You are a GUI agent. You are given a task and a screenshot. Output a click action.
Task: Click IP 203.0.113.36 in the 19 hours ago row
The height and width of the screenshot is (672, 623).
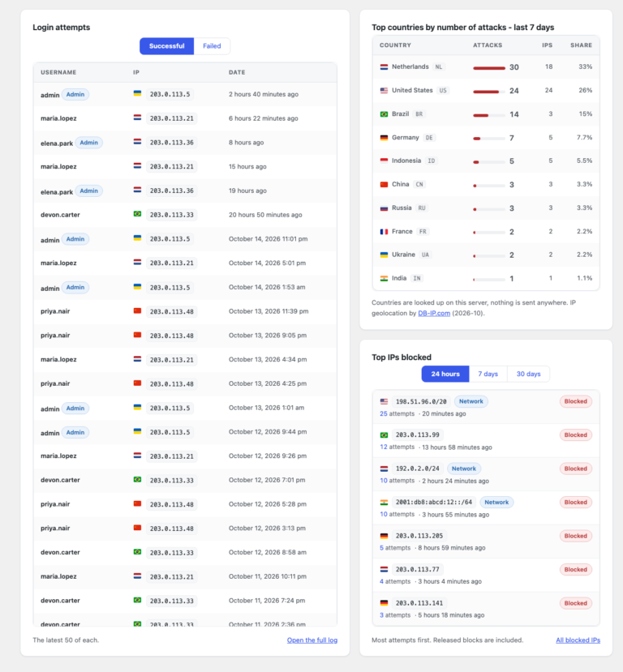coord(171,190)
